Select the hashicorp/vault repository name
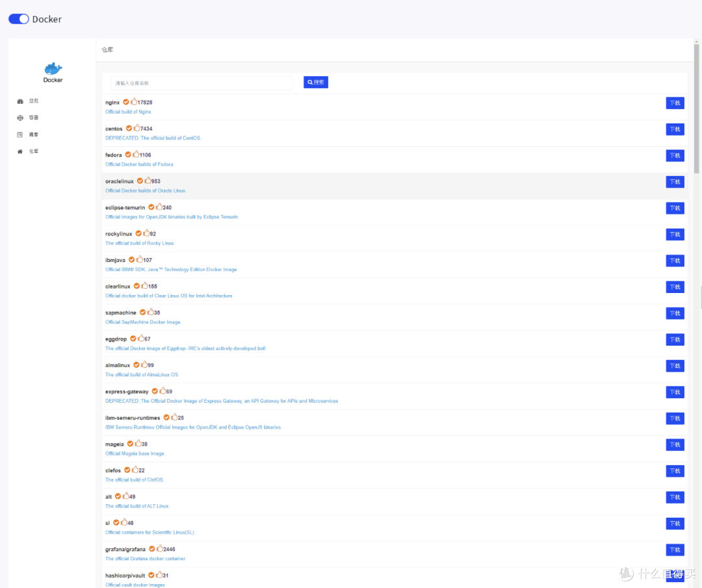The width and height of the screenshot is (702, 588). [x=125, y=576]
